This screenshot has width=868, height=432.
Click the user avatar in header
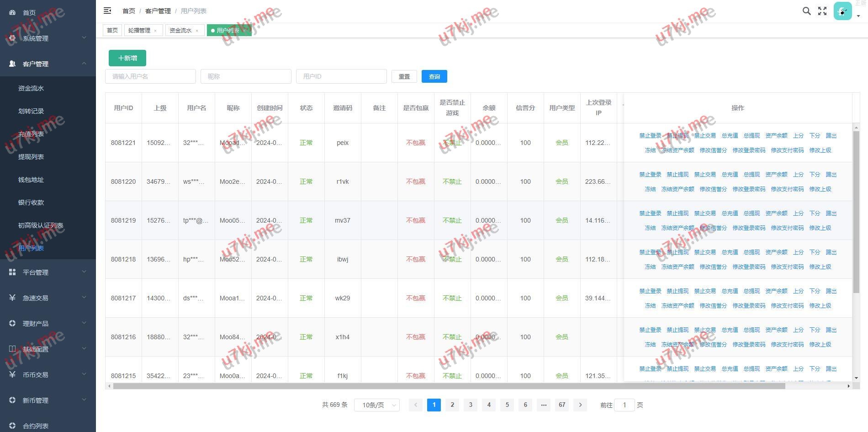pyautogui.click(x=842, y=11)
